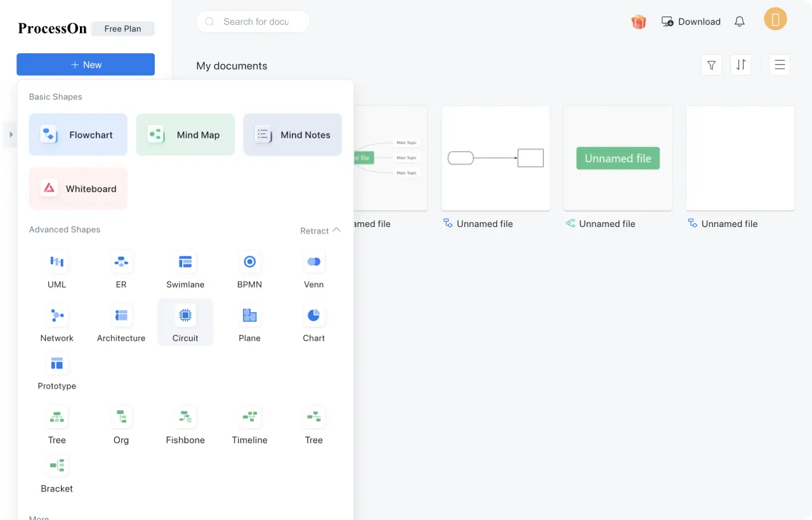Click the notification bell icon
The image size is (812, 520).
coord(739,22)
